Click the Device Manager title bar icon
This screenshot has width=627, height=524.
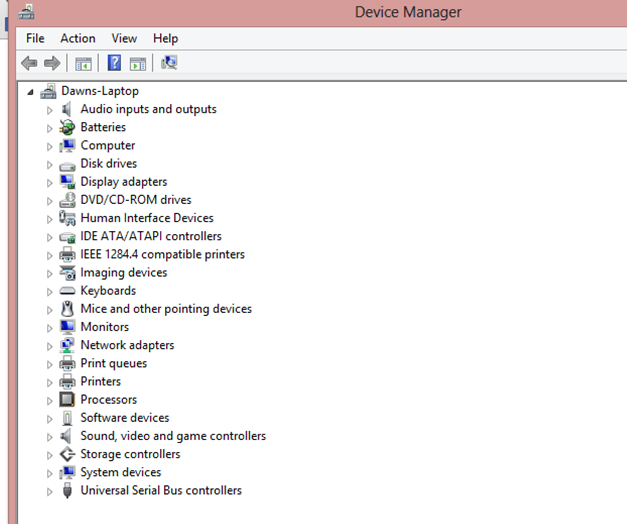[25, 12]
